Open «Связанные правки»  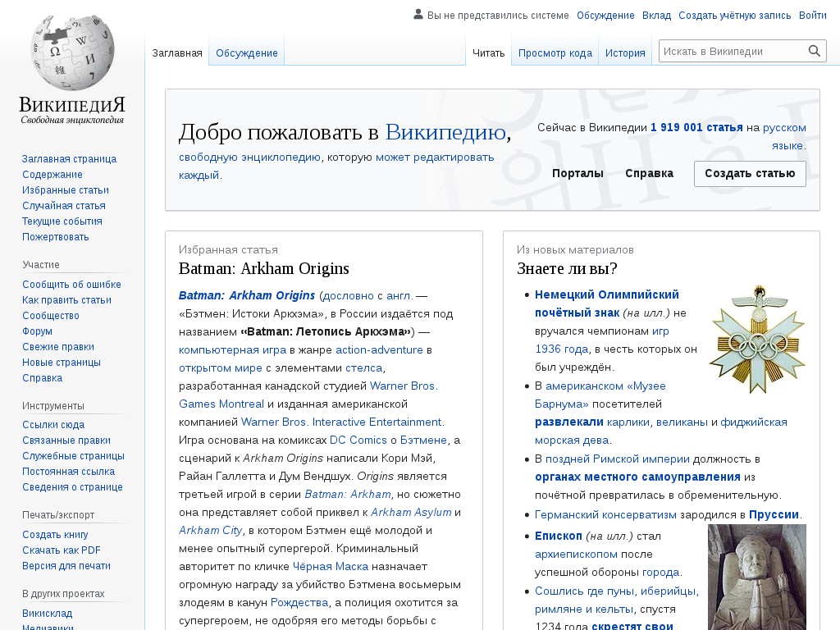click(x=66, y=441)
